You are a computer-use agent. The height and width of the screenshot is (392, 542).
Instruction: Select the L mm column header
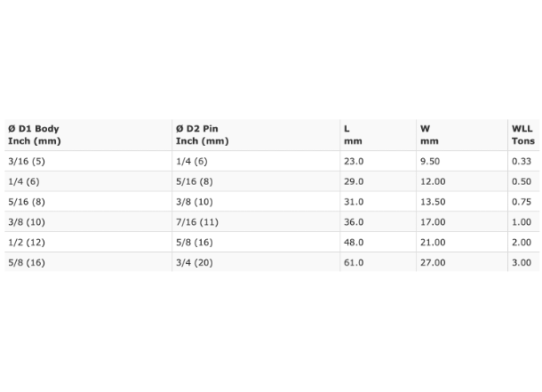tap(379, 135)
